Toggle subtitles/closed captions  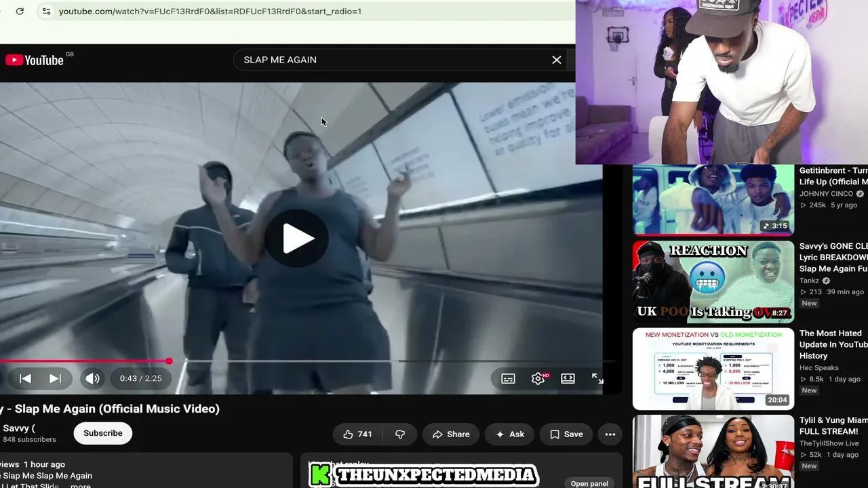(x=508, y=378)
